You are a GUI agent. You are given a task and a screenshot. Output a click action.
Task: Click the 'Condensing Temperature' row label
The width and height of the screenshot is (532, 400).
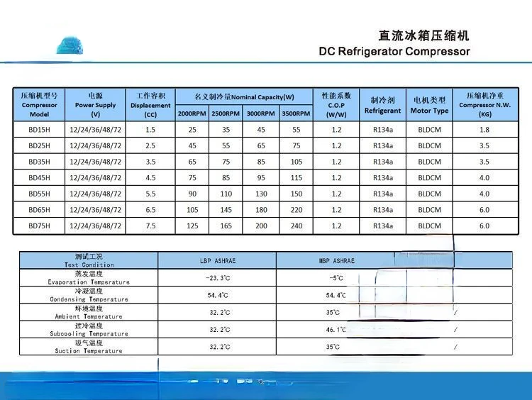[89, 295]
